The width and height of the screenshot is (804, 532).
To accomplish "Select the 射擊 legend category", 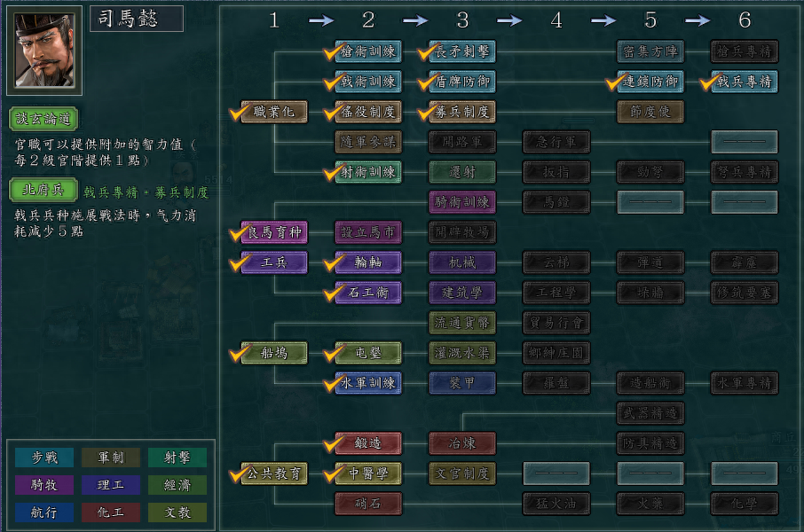I will coord(177,458).
